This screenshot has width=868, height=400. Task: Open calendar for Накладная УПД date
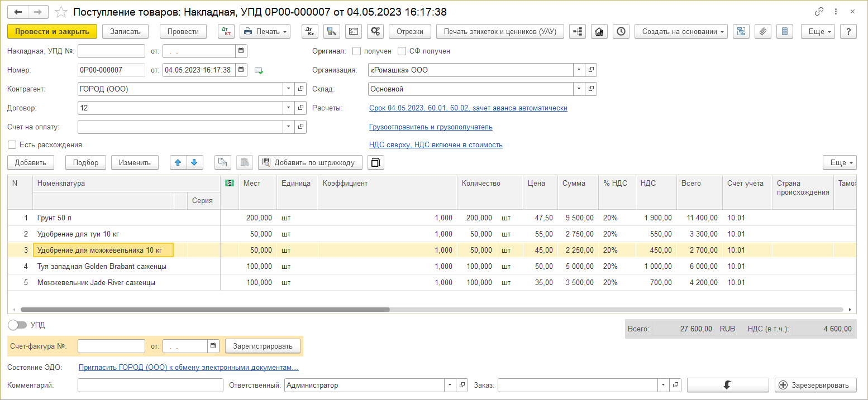(x=241, y=51)
